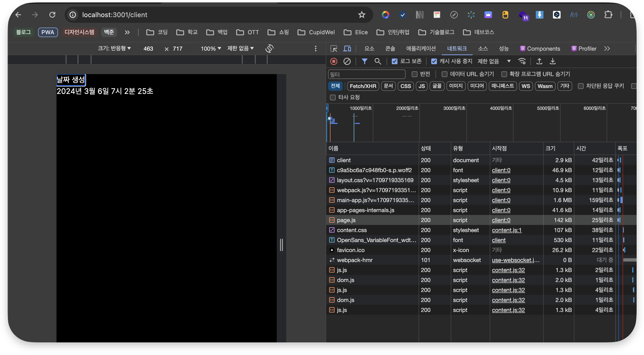Enable the 반전 checkbox
This screenshot has width=644, height=355.
coord(415,74)
